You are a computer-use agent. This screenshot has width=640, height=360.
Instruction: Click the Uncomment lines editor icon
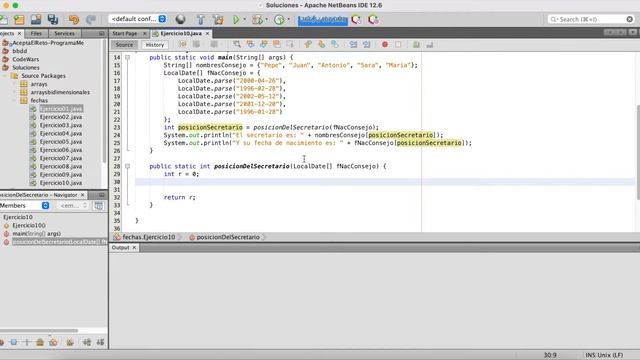(x=429, y=44)
